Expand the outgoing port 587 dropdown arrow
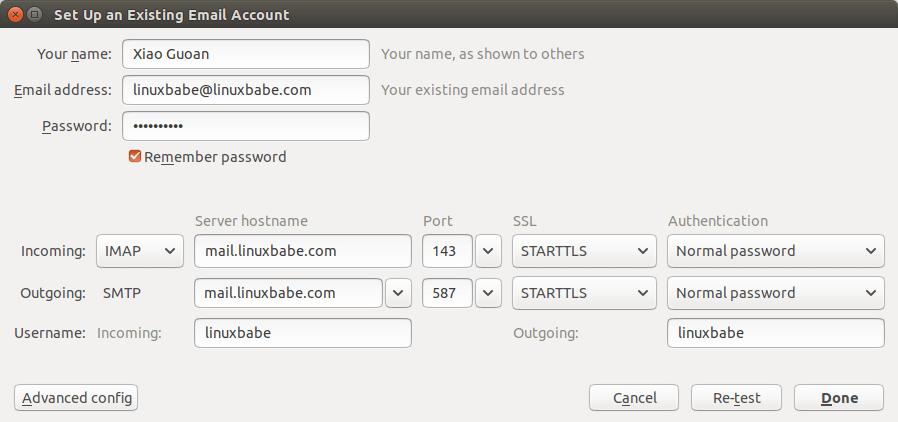This screenshot has height=422, width=898. point(487,293)
